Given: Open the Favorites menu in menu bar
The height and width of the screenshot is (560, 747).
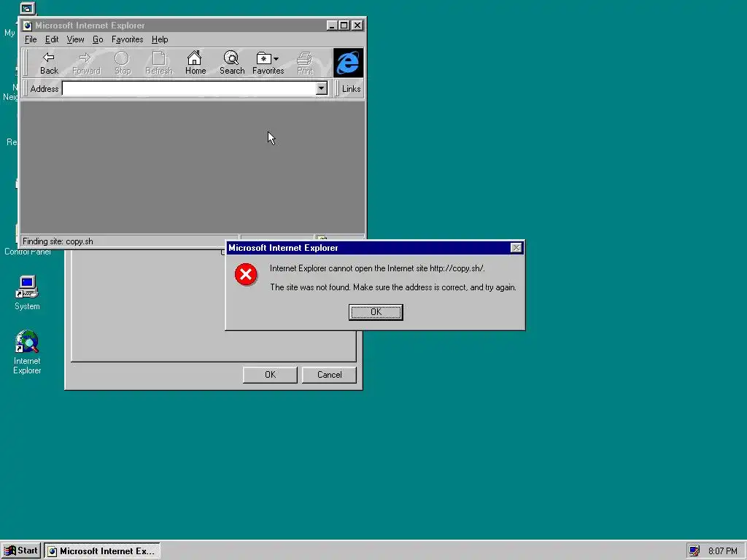Looking at the screenshot, I should (127, 39).
